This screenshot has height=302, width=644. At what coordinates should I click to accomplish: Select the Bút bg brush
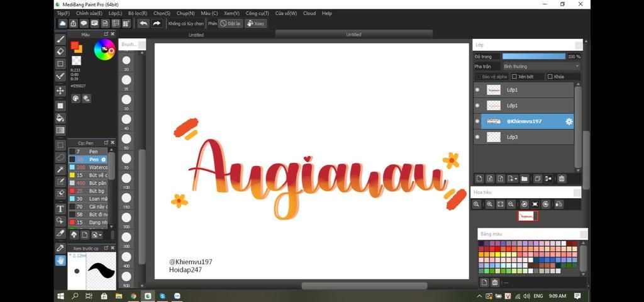pyautogui.click(x=88, y=191)
